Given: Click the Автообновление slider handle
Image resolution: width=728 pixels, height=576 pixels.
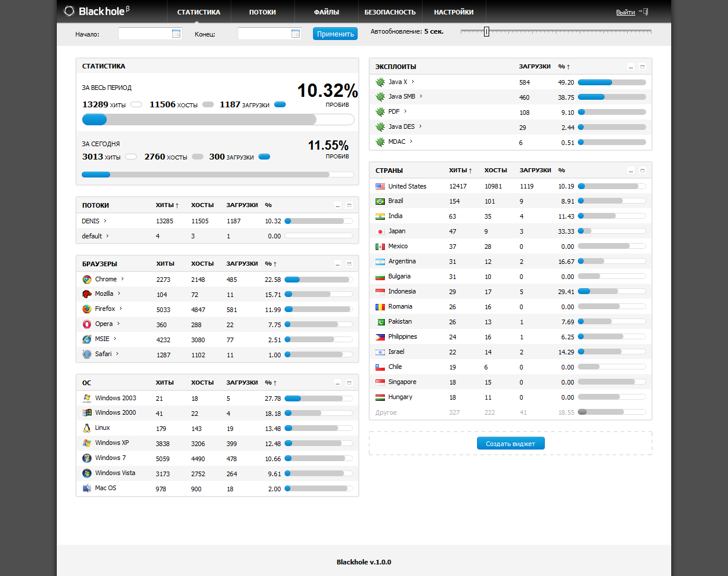Looking at the screenshot, I should tap(486, 31).
